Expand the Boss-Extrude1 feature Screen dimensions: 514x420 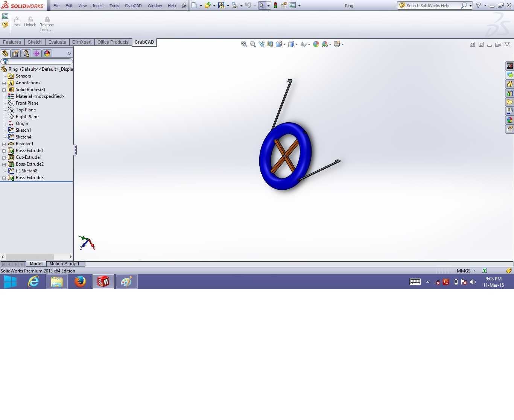pos(4,151)
